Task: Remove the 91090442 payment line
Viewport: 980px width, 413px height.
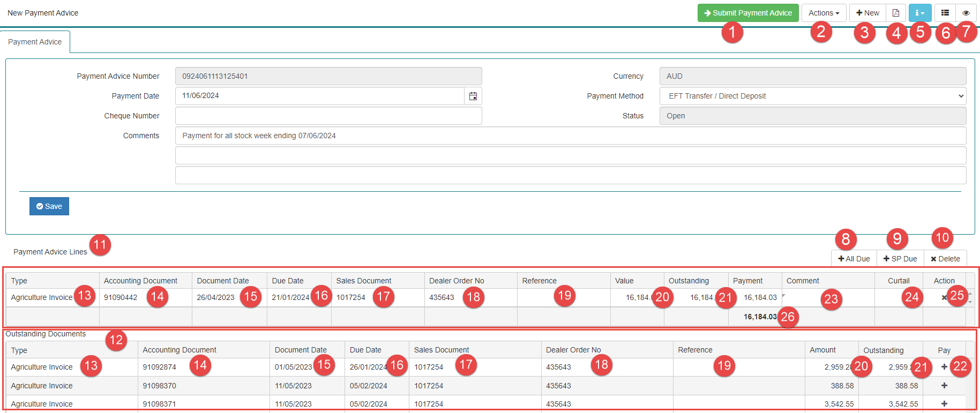Action: click(944, 297)
